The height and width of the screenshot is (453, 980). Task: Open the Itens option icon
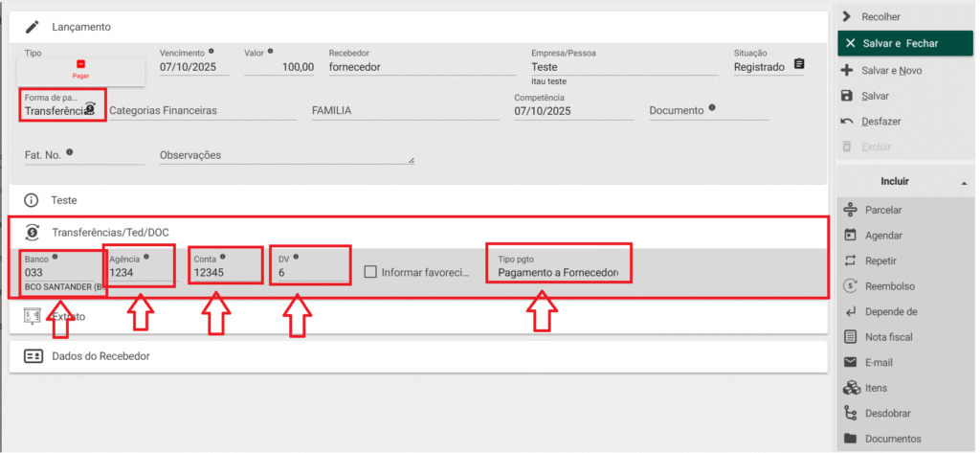tap(849, 388)
